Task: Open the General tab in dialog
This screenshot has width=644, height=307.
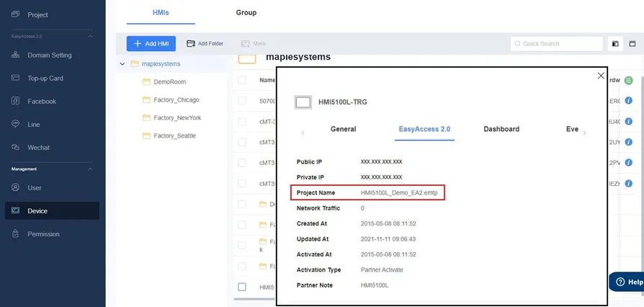Action: point(344,129)
